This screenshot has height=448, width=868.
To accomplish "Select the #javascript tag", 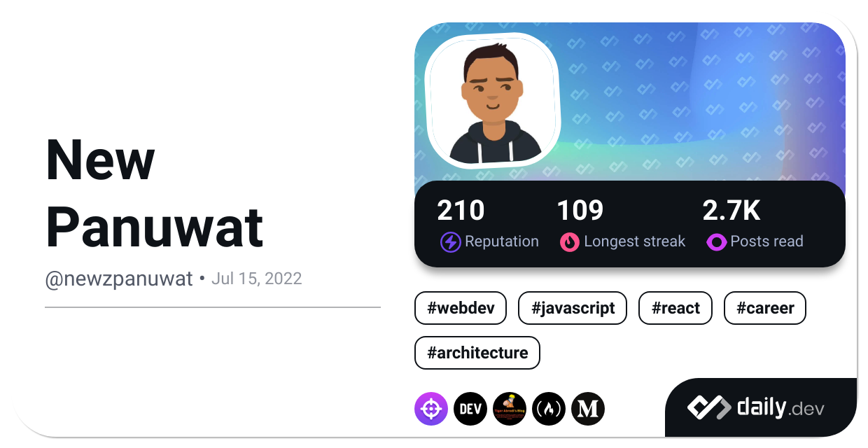I will pos(573,308).
